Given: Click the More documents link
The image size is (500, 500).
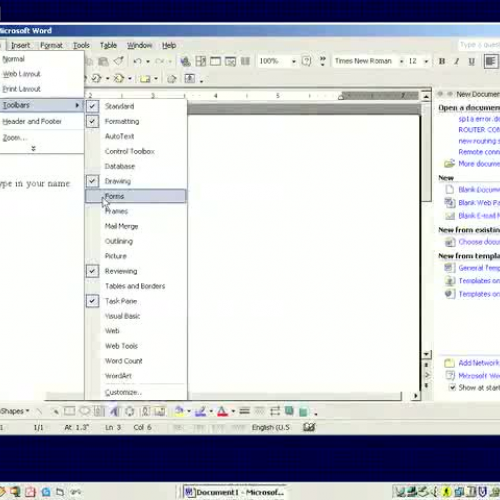Looking at the screenshot, I should [x=479, y=163].
